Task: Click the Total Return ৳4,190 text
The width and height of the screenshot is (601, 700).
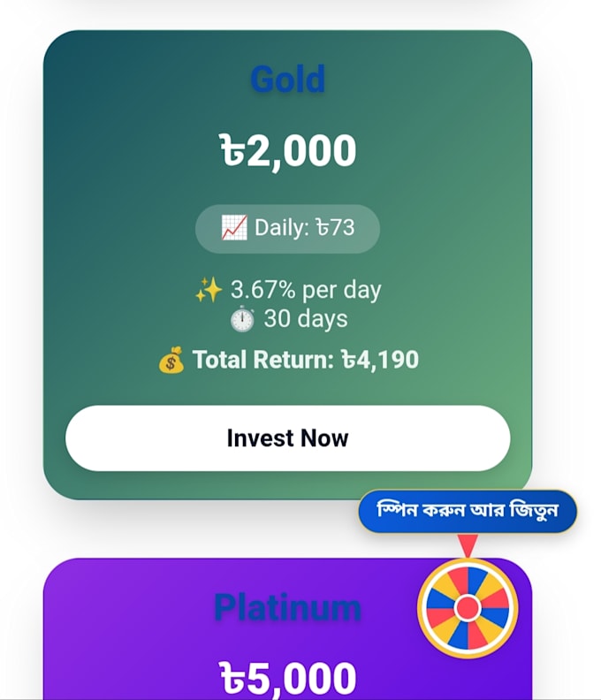Action: point(306,360)
